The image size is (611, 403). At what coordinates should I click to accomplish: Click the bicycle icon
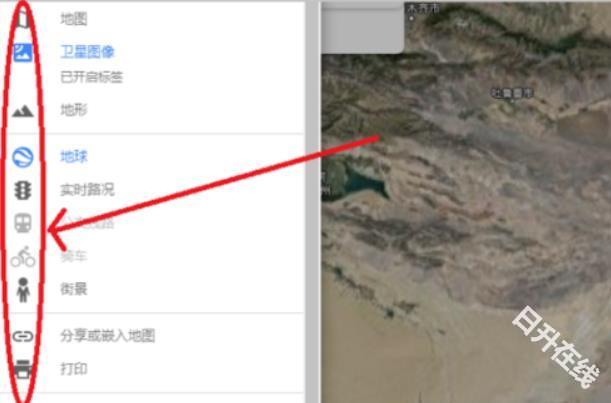[23, 256]
